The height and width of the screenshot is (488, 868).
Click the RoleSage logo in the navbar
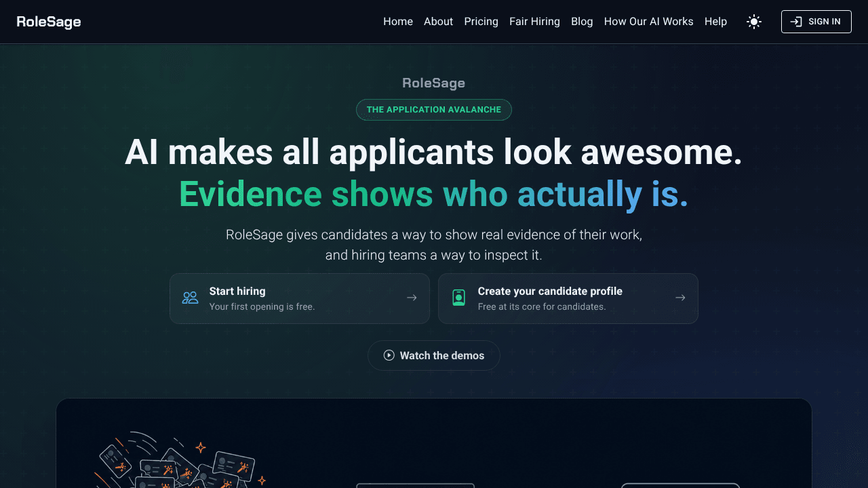[x=49, y=22]
